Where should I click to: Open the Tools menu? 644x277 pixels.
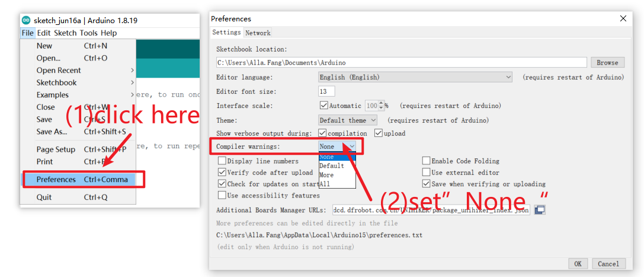[89, 33]
